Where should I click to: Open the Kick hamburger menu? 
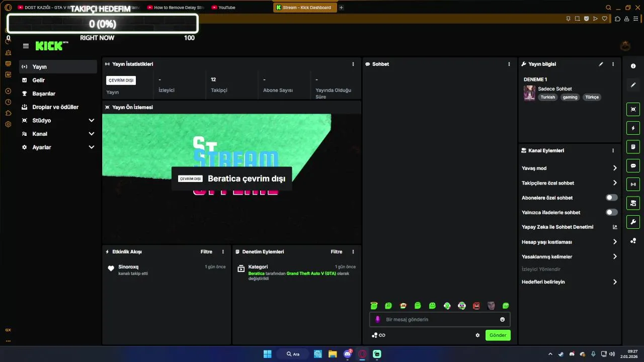coord(26,46)
